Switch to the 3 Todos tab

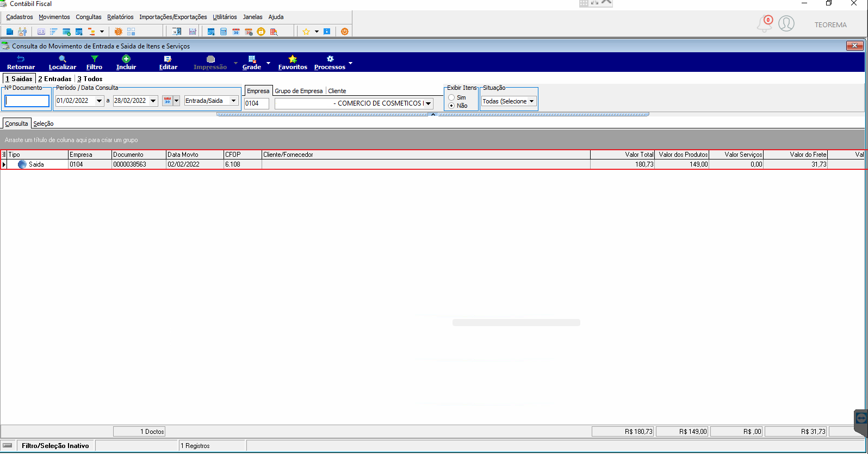coord(90,79)
